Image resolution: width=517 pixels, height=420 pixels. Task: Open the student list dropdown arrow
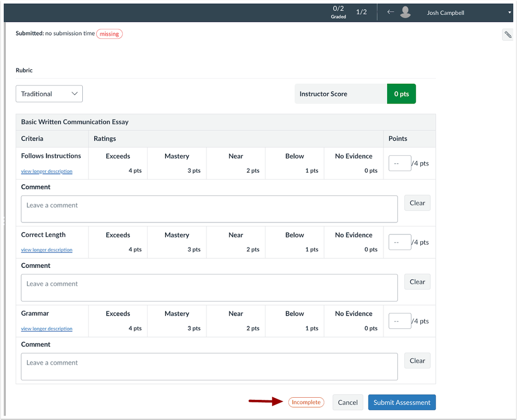[x=509, y=12]
